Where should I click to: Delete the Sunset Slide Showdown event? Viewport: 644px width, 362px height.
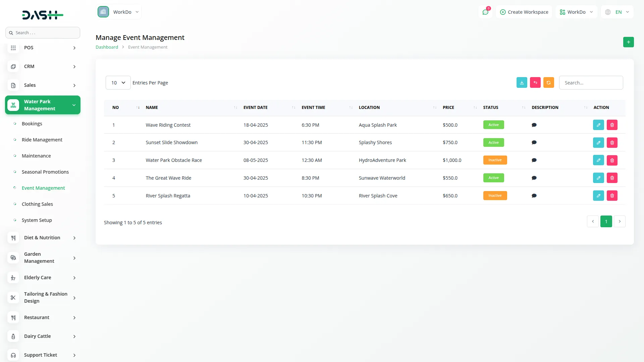pos(612,143)
